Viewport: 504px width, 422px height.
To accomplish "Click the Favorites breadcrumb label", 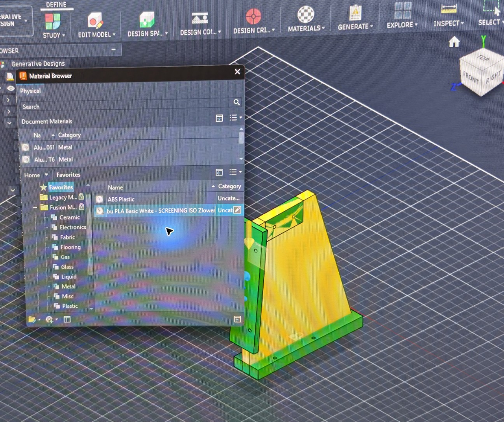I will 68,175.
